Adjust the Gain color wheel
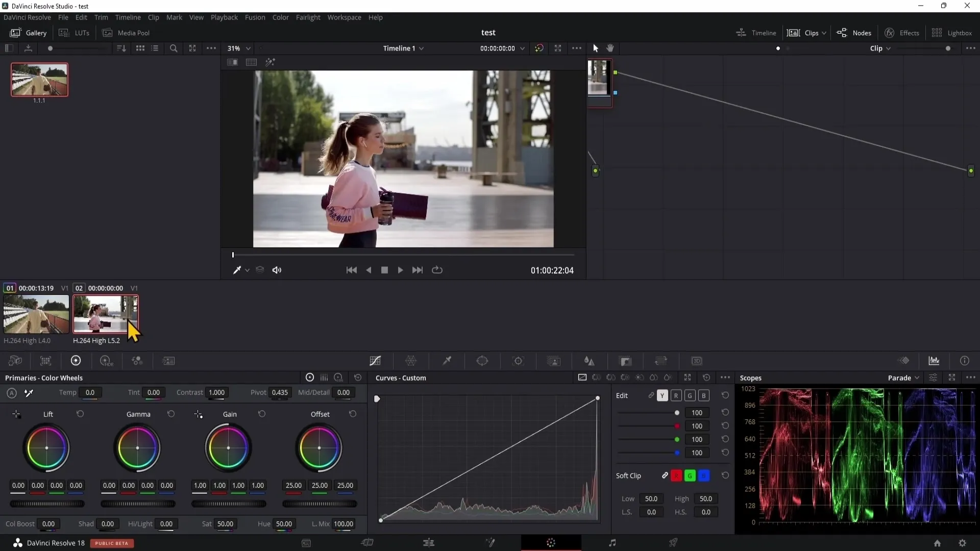The height and width of the screenshot is (551, 980). (x=228, y=448)
